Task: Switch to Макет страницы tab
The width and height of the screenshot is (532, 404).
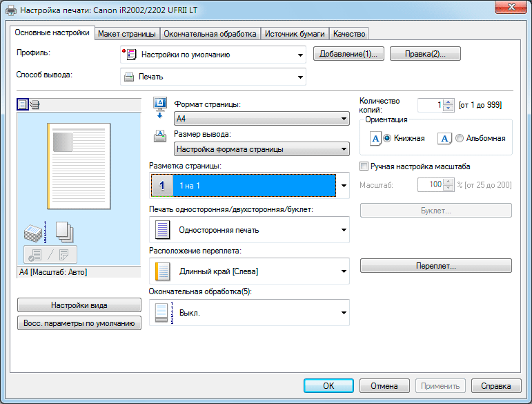Action: tap(127, 34)
